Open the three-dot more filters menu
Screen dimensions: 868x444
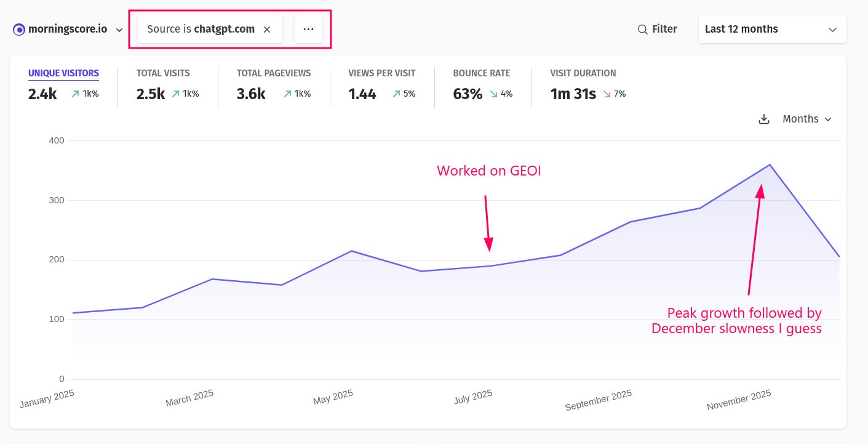pos(308,30)
